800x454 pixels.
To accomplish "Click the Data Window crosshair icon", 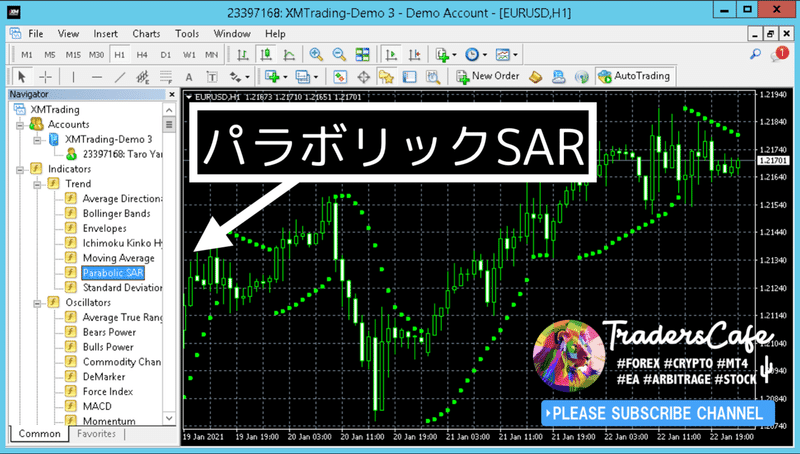I will tap(363, 77).
